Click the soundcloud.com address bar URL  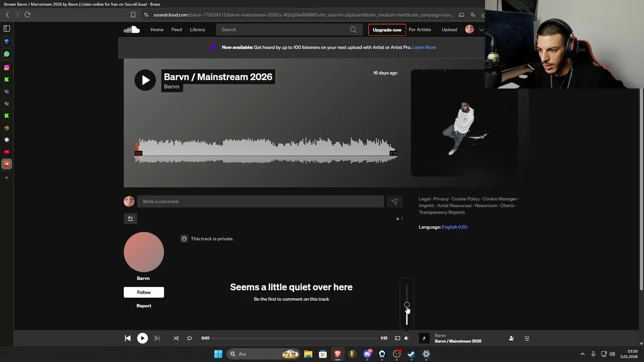coord(303,15)
